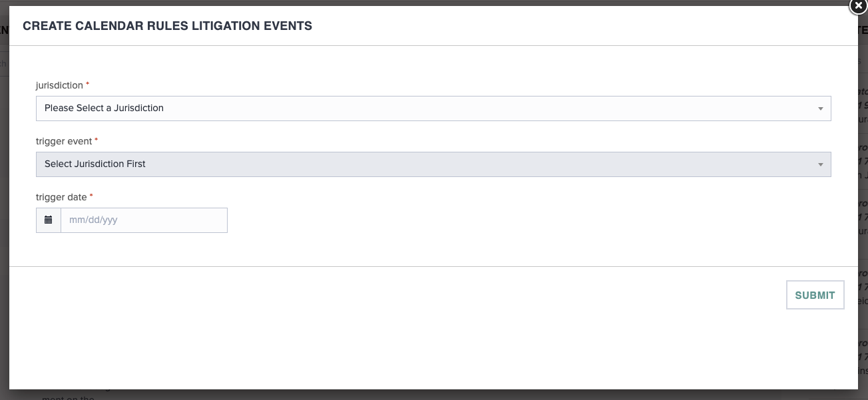
Task: Click the "Select Jurisdiction First" placeholder text
Action: (x=95, y=164)
